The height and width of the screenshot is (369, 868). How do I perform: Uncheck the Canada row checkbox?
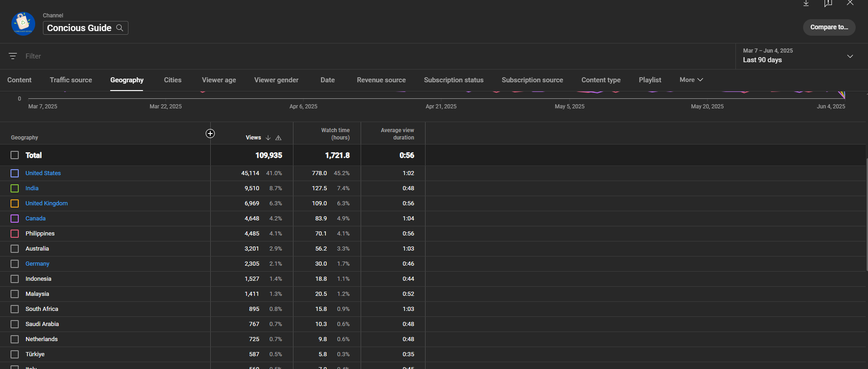click(x=15, y=219)
